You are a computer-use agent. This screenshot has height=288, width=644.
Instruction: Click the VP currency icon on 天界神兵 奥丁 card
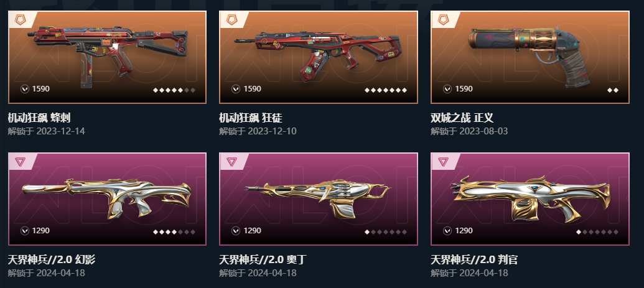[236, 231]
